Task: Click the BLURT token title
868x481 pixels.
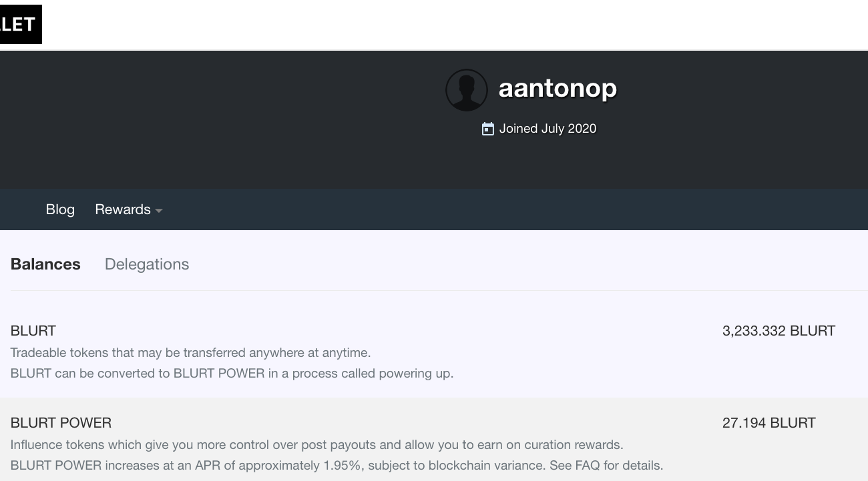Action: pyautogui.click(x=33, y=331)
